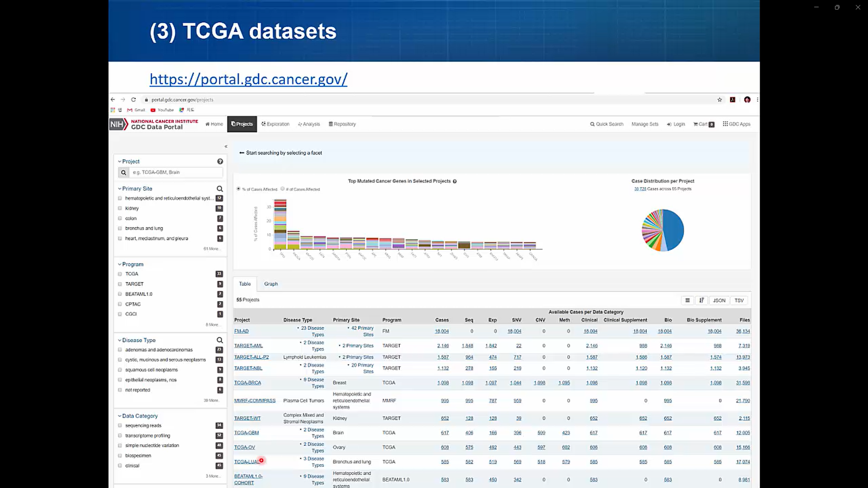This screenshot has width=868, height=488.
Task: Export table as JSON
Action: (719, 300)
